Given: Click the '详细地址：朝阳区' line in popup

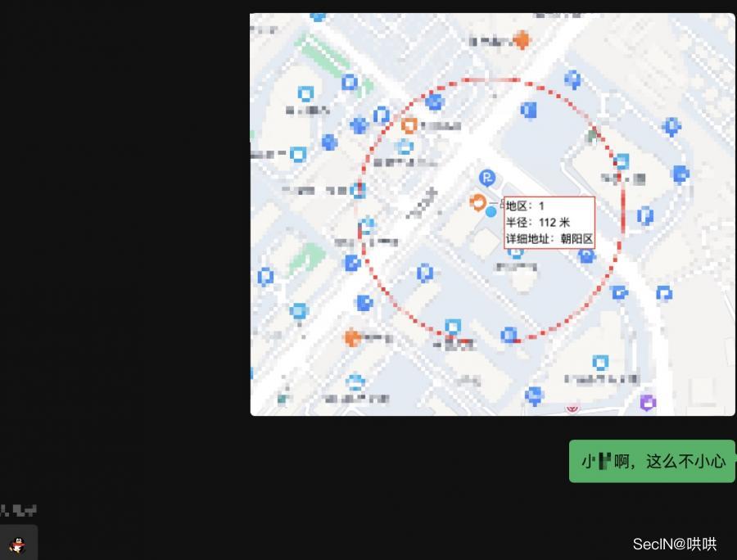Looking at the screenshot, I should (x=549, y=239).
